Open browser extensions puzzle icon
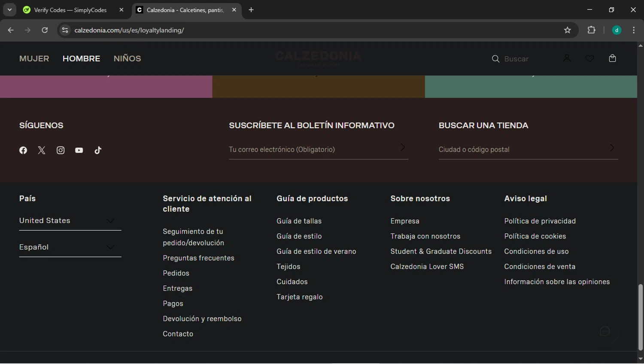644x364 pixels. pyautogui.click(x=592, y=30)
